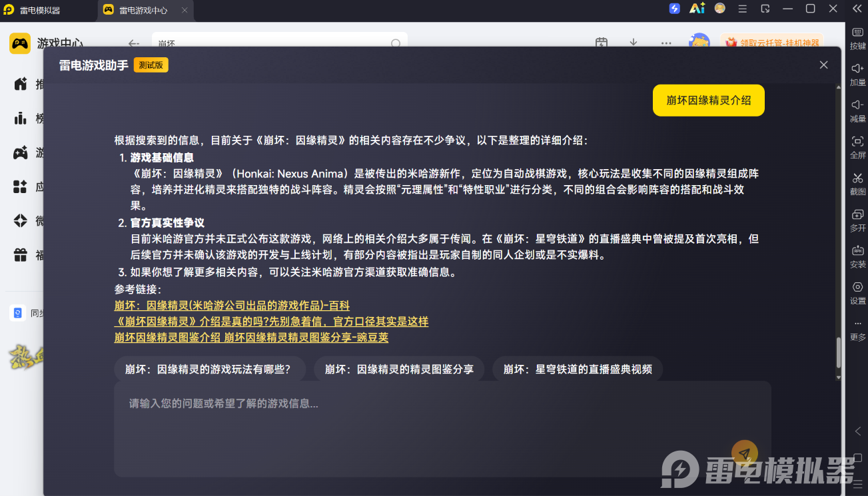Open the 《崩坏因缘精灵》介绍是真的吗 link
This screenshot has height=496, width=868.
coord(271,322)
